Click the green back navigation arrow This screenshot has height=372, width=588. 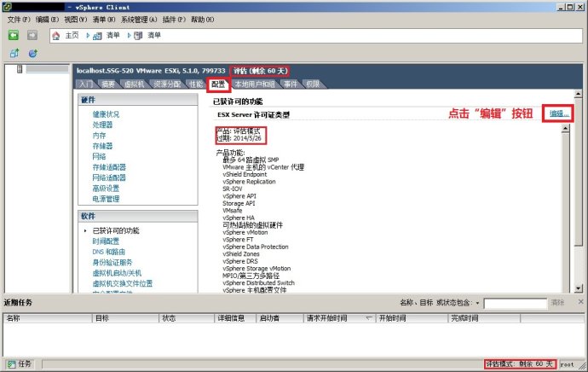14,35
